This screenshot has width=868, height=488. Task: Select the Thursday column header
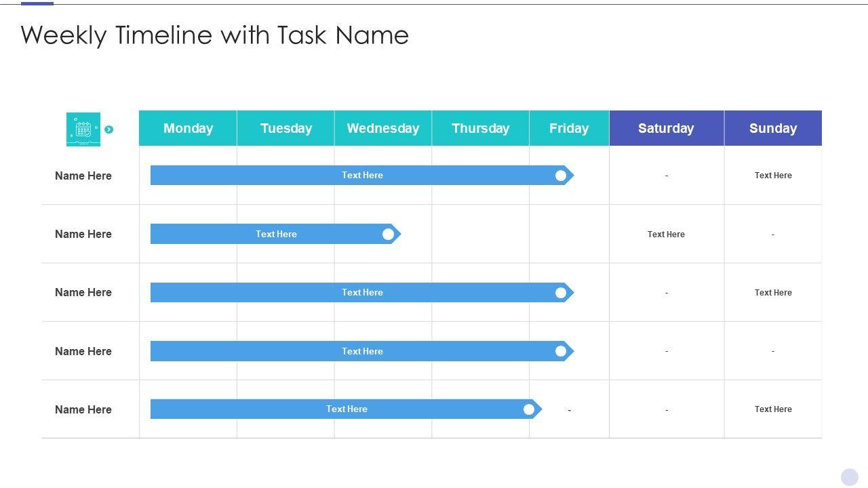(480, 128)
